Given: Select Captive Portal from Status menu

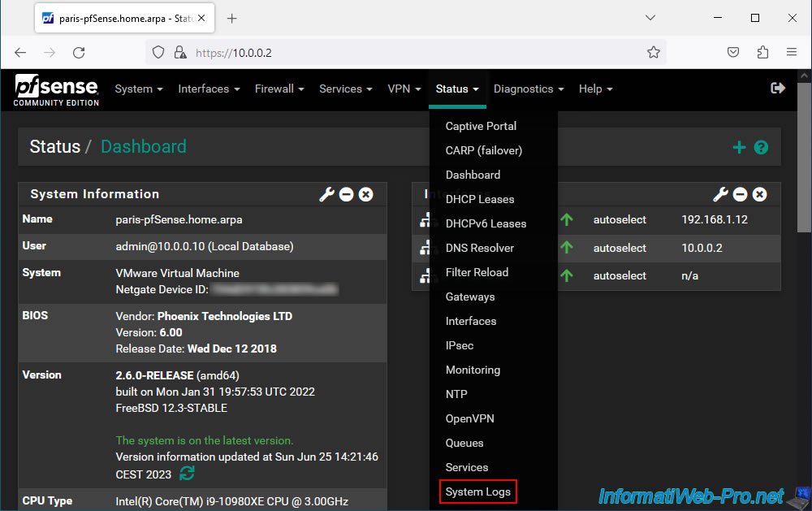Looking at the screenshot, I should click(x=481, y=127).
